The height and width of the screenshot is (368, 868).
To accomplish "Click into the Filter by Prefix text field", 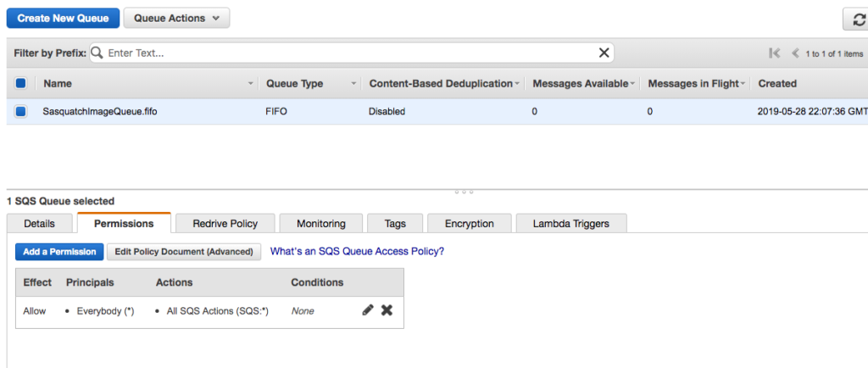I will pyautogui.click(x=352, y=53).
